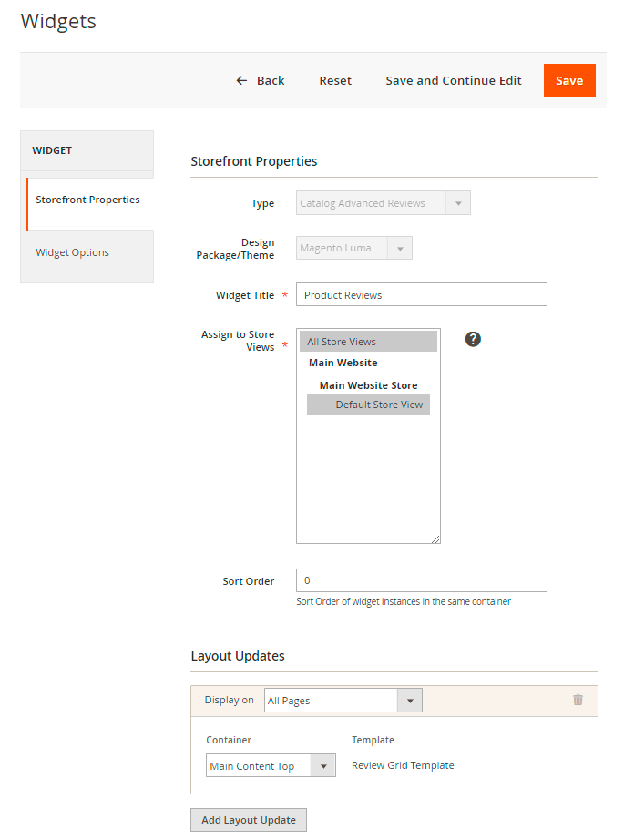624x840 pixels.
Task: Grab the store views resize handle
Action: click(435, 539)
